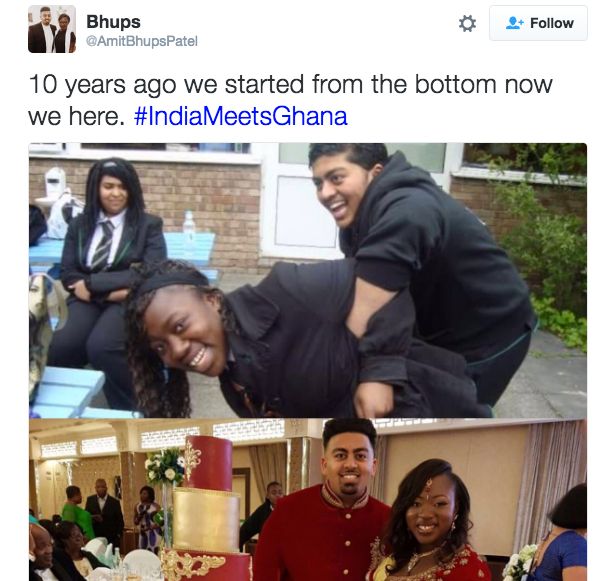Open the bottom wedding photo
Viewport: 610px width, 581px height.
coord(308,500)
